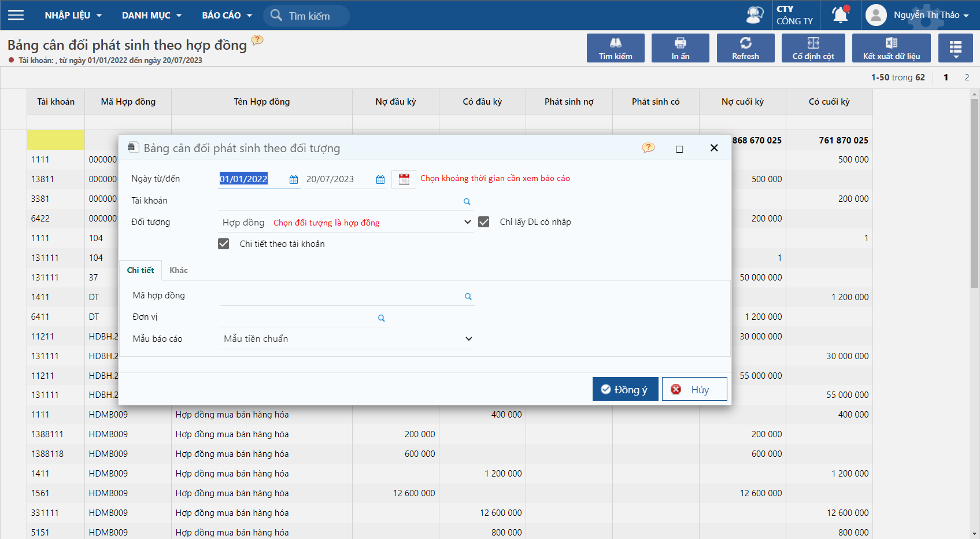Toggle Chi tiết theo tài khoản checkbox
This screenshot has width=980, height=539.
(224, 244)
